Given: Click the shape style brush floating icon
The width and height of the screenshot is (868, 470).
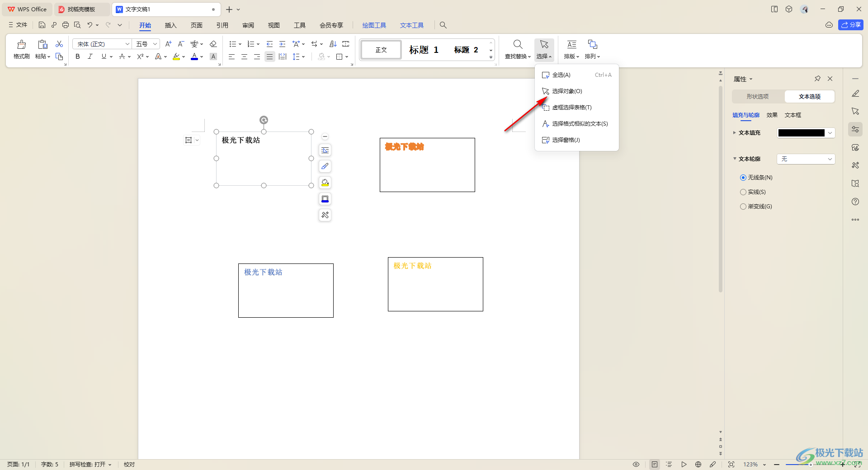Looking at the screenshot, I should (x=325, y=166).
